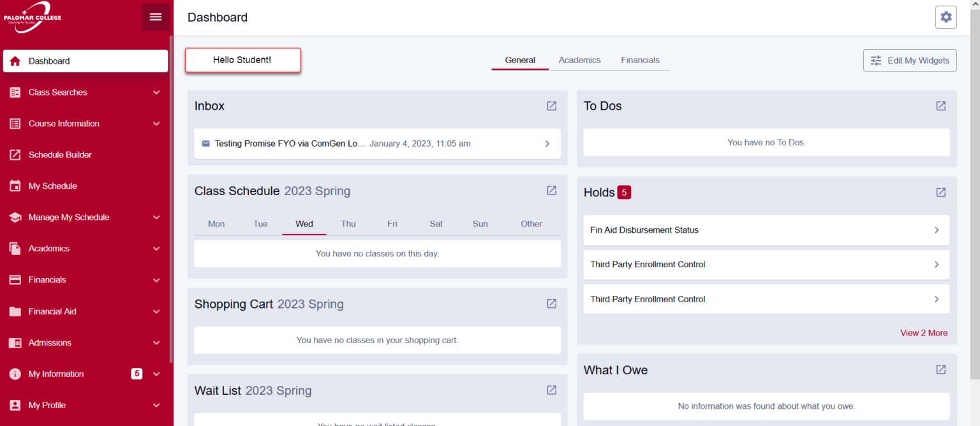Pop out the To Dos widget

point(940,106)
